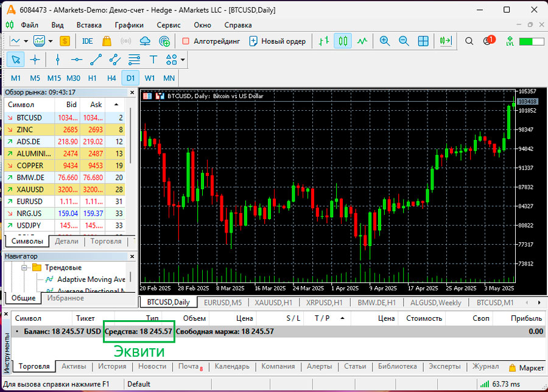
Task: Open the search magnifier icon
Action: tap(469, 41)
